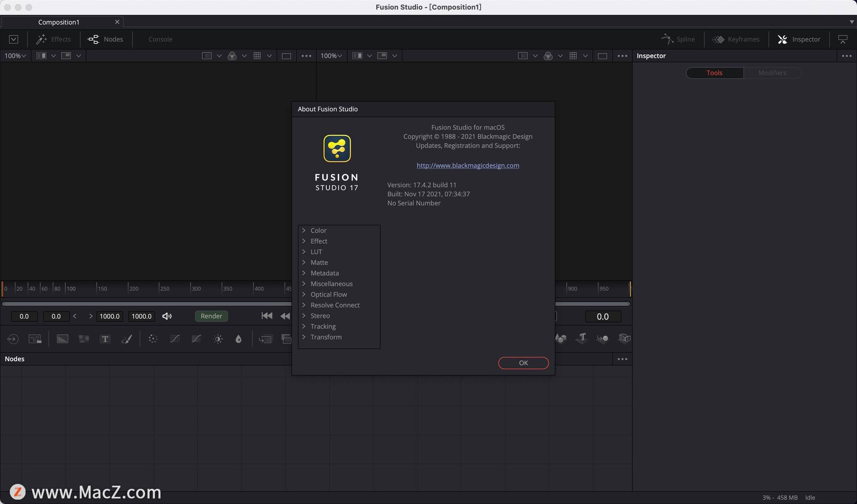This screenshot has height=504, width=857.
Task: Toggle right viewer single-view rectangle icon
Action: point(603,56)
